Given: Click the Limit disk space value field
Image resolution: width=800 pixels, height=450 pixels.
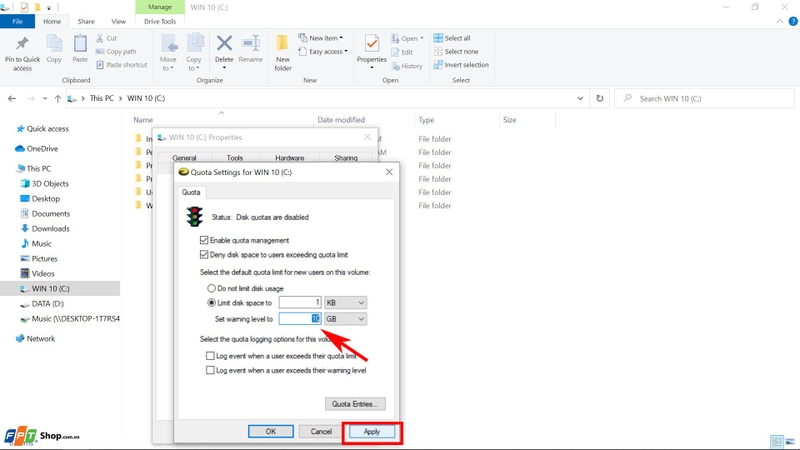Looking at the screenshot, I should tap(300, 303).
